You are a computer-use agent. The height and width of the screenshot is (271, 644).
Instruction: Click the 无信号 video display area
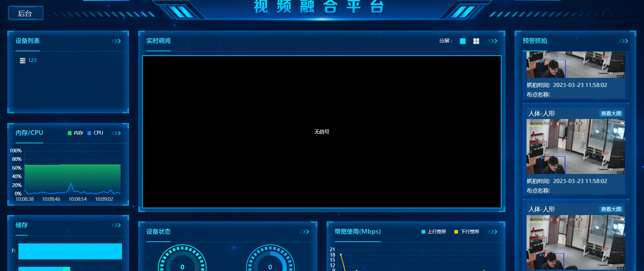322,132
